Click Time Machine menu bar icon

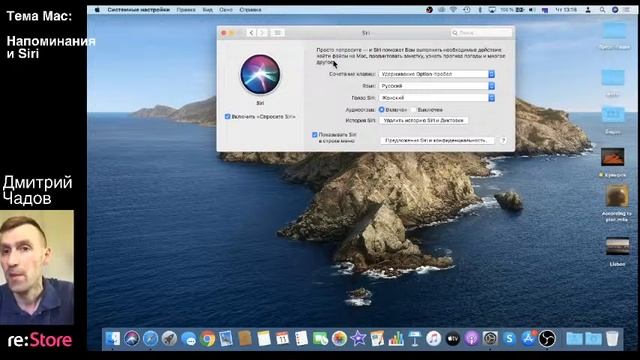click(x=467, y=9)
